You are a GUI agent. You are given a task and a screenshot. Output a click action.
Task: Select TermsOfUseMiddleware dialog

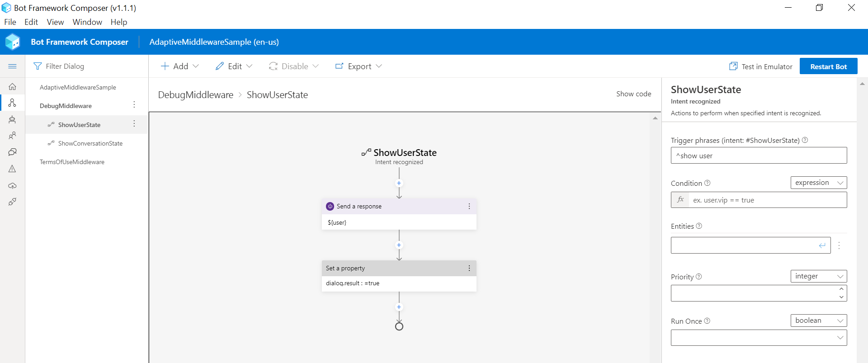point(72,162)
